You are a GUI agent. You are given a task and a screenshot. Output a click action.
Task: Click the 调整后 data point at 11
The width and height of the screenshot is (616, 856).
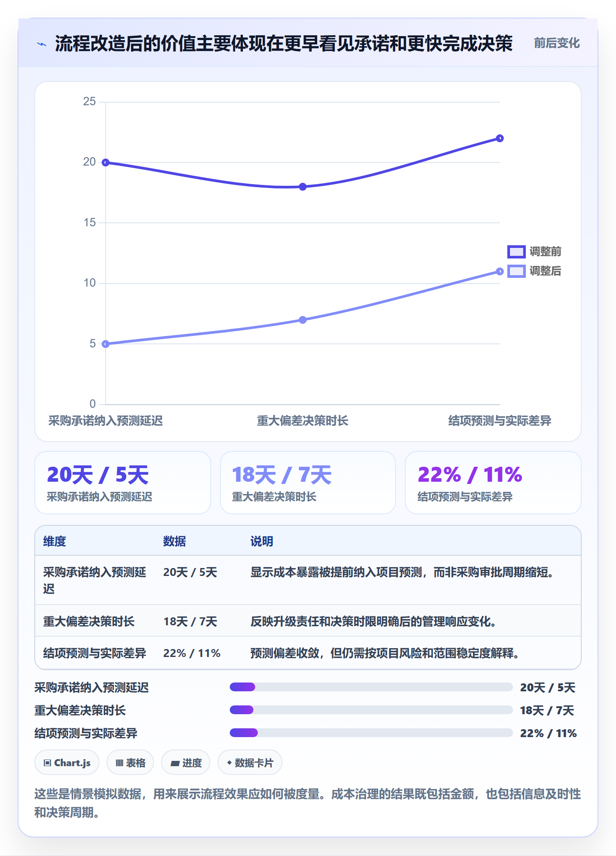pyautogui.click(x=499, y=271)
